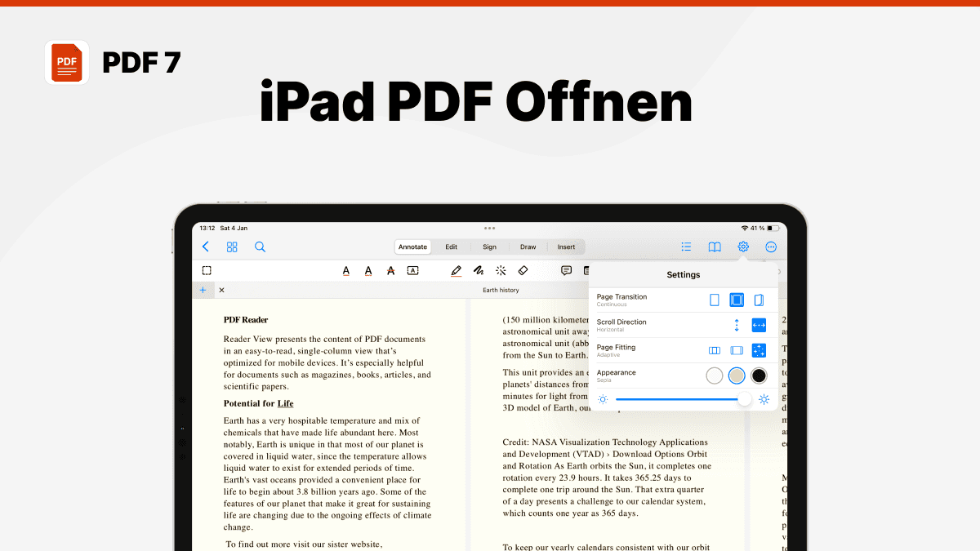The height and width of the screenshot is (551, 980).
Task: Choose the strikethrough text tool
Action: (x=390, y=270)
